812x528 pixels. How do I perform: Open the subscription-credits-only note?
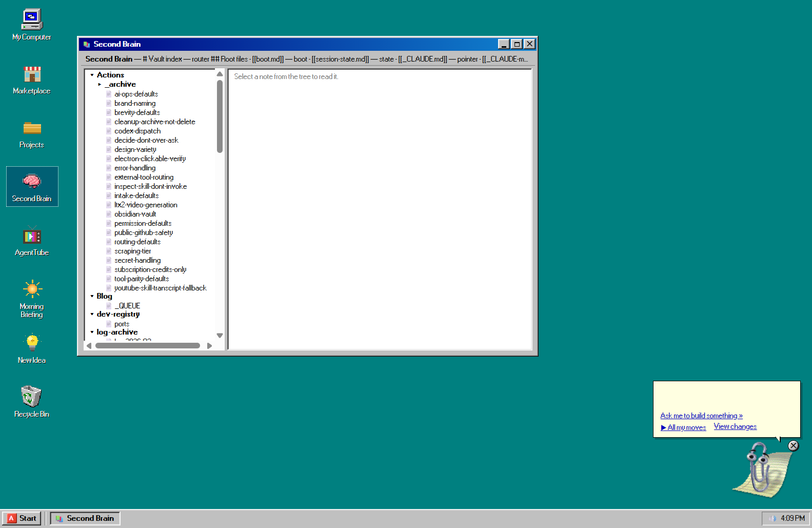pos(150,269)
